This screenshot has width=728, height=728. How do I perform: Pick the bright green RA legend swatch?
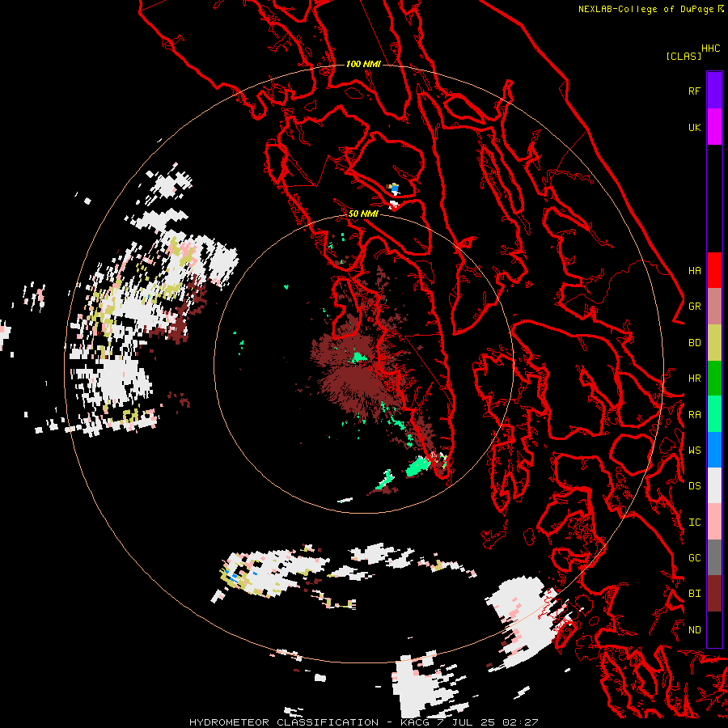714,414
